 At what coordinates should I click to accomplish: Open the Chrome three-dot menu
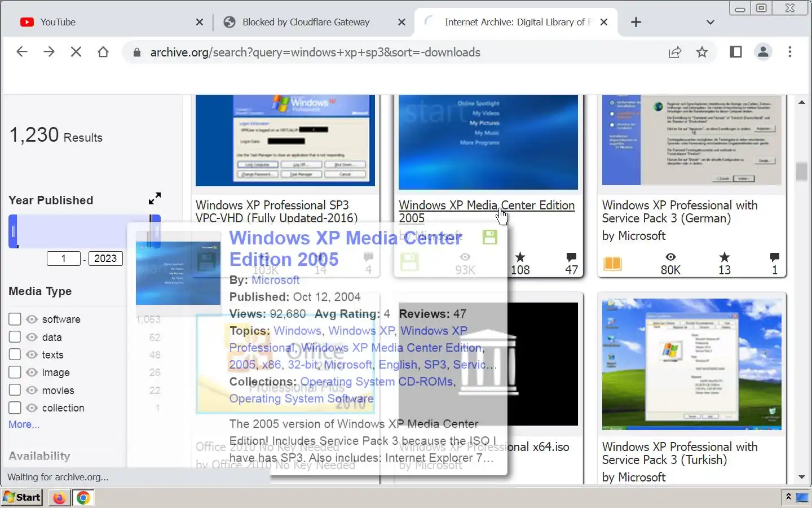coord(790,52)
